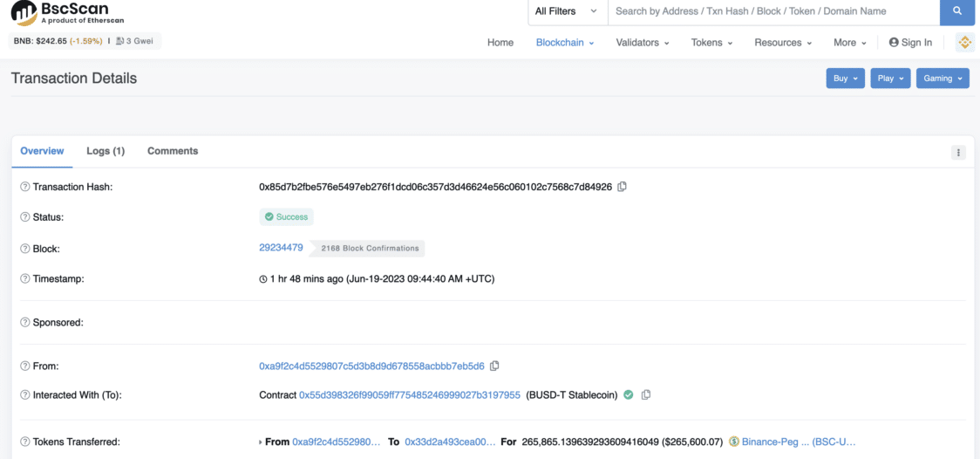Copy the From address

pos(494,367)
